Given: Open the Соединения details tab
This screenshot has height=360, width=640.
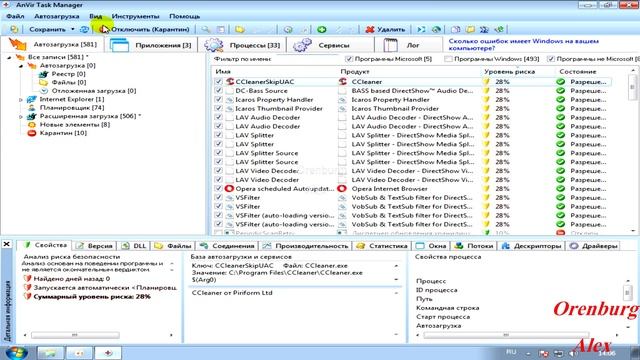Looking at the screenshot, I should click(228, 246).
